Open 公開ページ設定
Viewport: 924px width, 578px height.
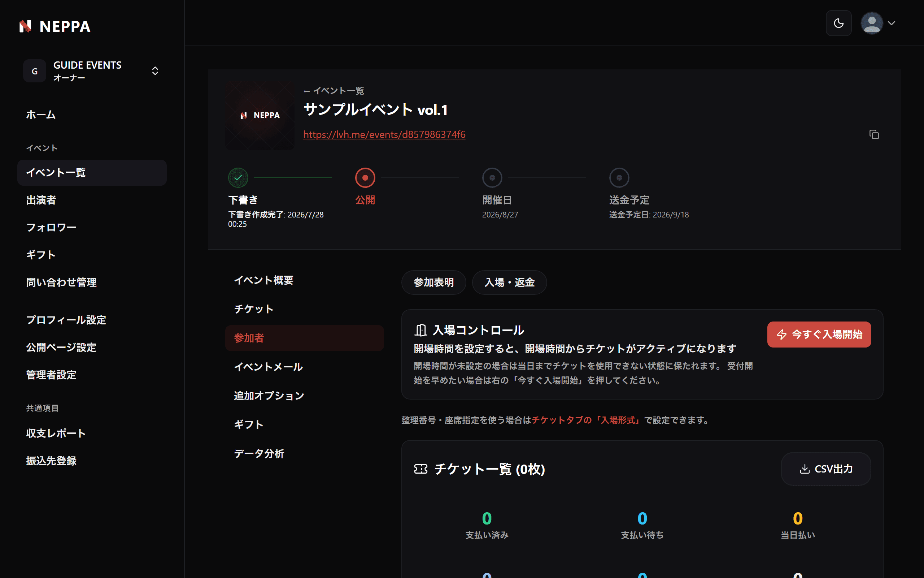[x=92, y=348]
